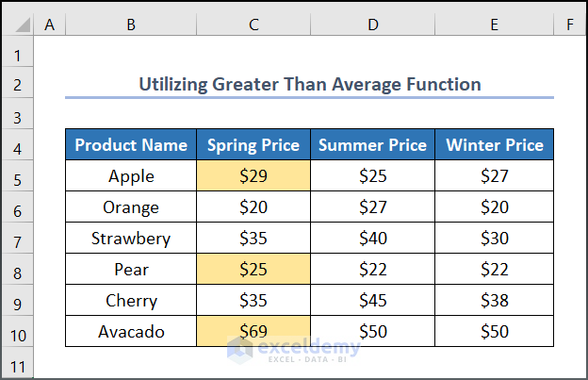Screen dimensions: 588x380
Task: Select the Summer Price header cell
Action: 372,145
